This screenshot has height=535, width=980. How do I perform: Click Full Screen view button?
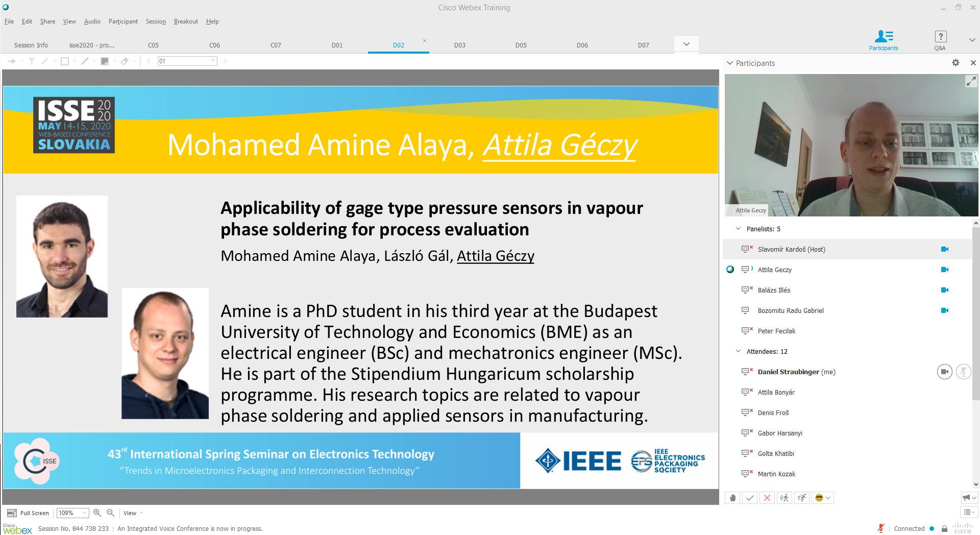pyautogui.click(x=28, y=513)
